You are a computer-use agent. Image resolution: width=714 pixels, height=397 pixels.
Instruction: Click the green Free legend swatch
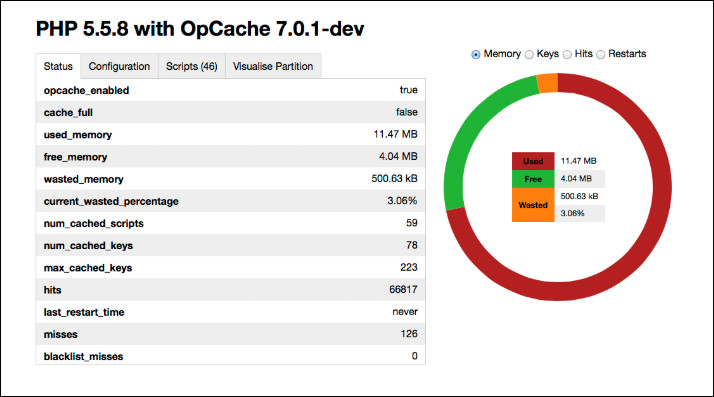[533, 179]
